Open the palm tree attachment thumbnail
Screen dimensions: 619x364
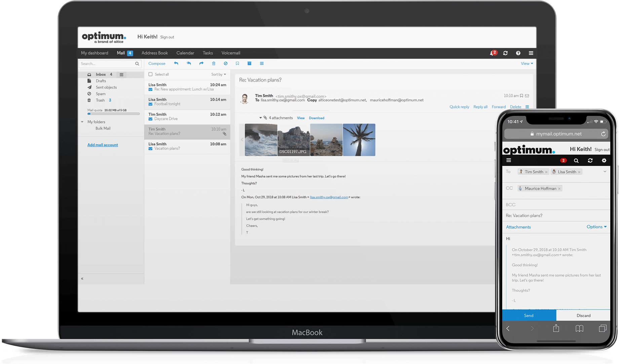(359, 140)
